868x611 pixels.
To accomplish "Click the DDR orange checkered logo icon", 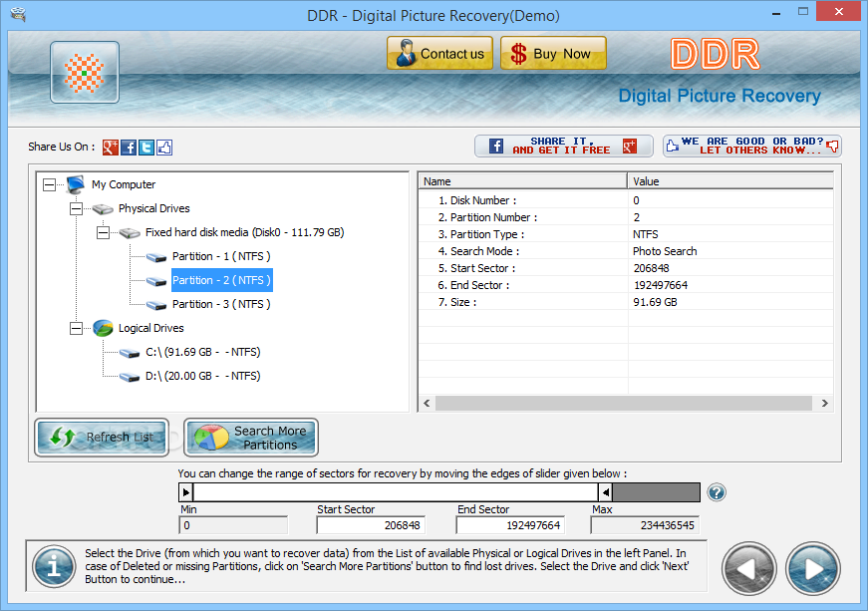I will click(x=84, y=73).
